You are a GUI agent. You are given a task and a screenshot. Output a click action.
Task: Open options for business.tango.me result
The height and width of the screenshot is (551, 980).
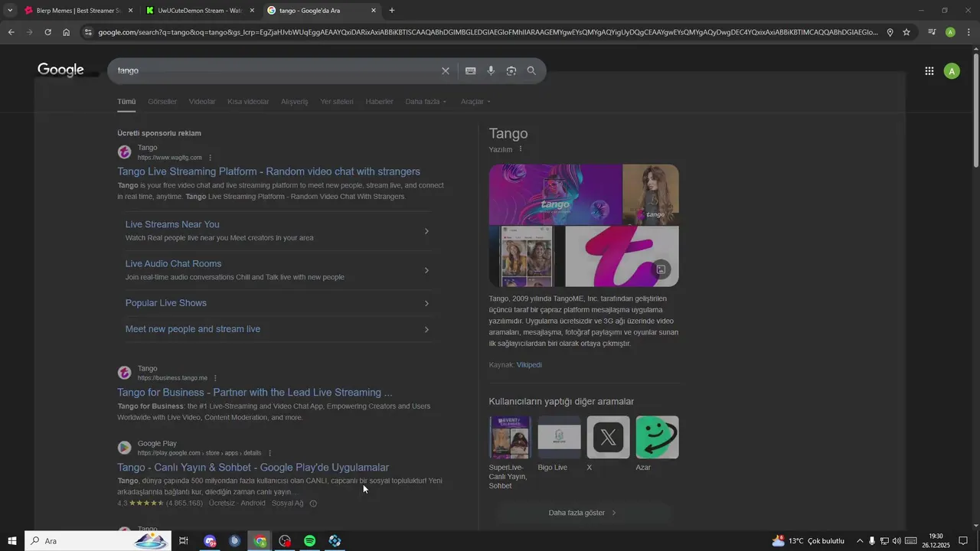[215, 378]
